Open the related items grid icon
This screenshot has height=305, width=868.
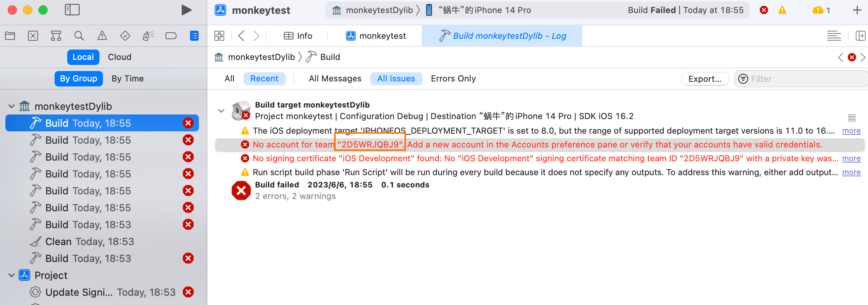coord(219,36)
